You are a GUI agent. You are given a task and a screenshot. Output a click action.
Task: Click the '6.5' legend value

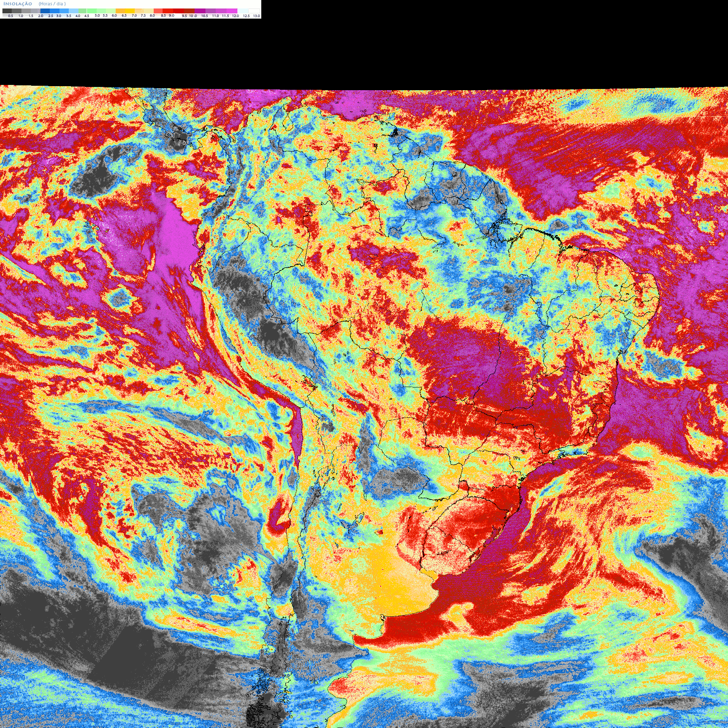tap(124, 15)
